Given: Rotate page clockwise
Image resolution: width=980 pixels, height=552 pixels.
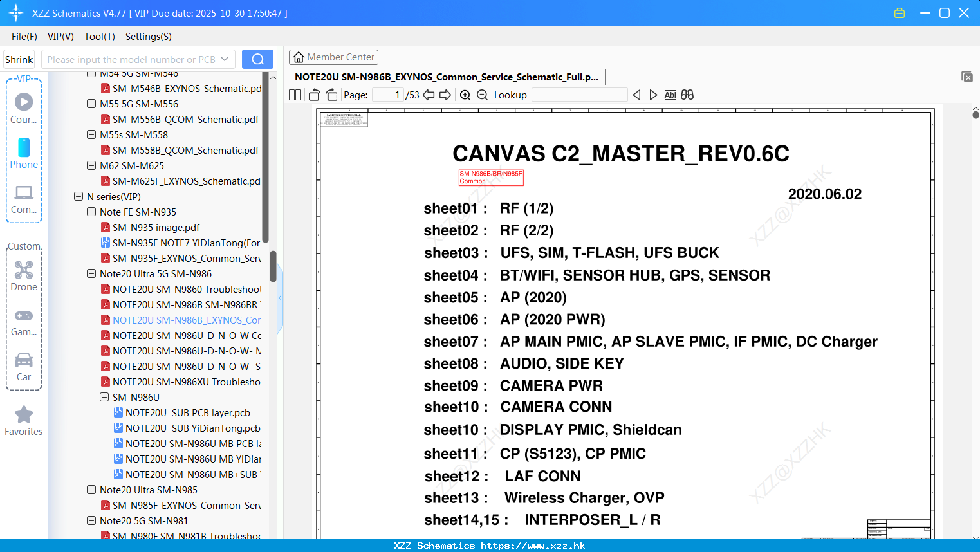Looking at the screenshot, I should click(331, 95).
